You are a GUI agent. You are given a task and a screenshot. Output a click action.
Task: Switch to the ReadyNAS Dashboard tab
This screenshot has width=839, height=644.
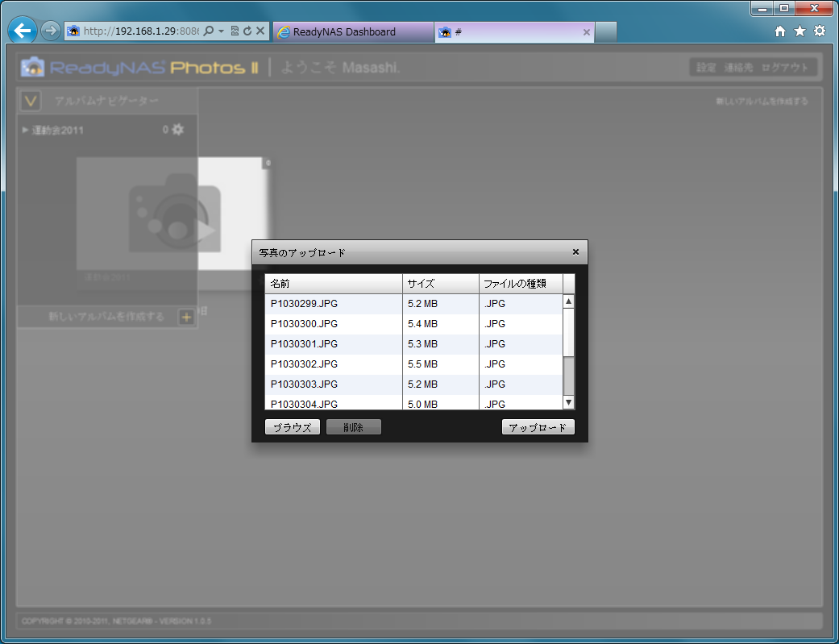pyautogui.click(x=344, y=32)
